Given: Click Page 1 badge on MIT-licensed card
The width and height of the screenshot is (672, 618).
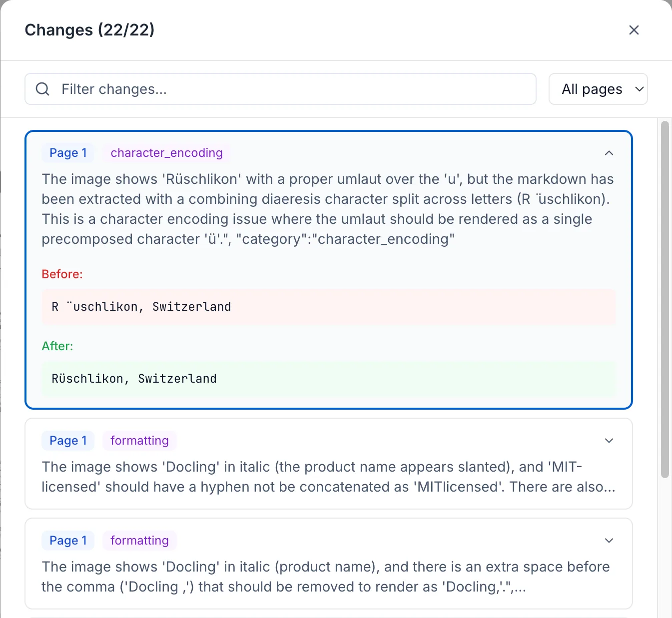Looking at the screenshot, I should pyautogui.click(x=68, y=441).
